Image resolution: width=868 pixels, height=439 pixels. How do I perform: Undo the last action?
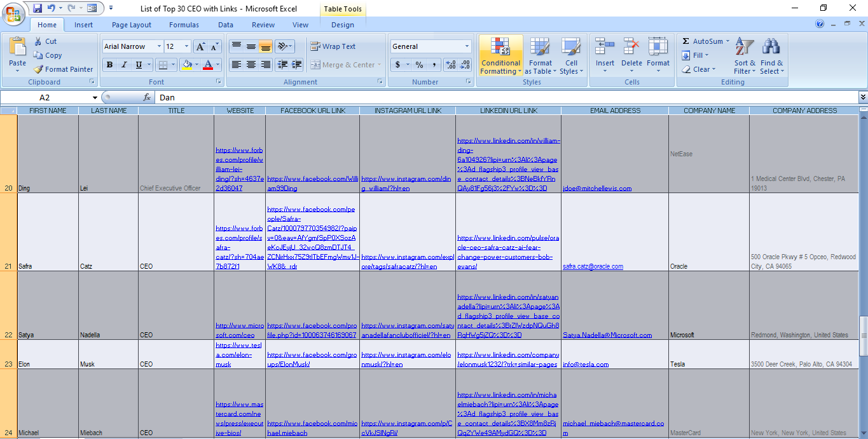click(52, 8)
